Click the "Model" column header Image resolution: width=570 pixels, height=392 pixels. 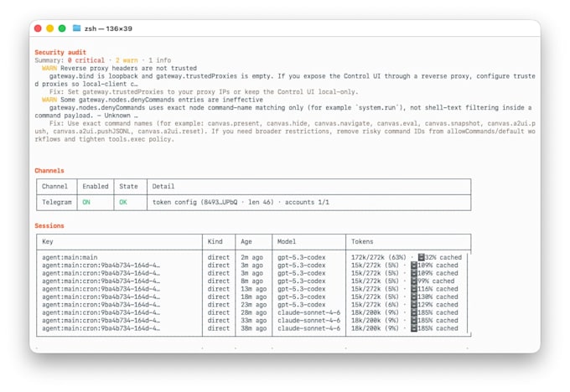[x=287, y=241]
